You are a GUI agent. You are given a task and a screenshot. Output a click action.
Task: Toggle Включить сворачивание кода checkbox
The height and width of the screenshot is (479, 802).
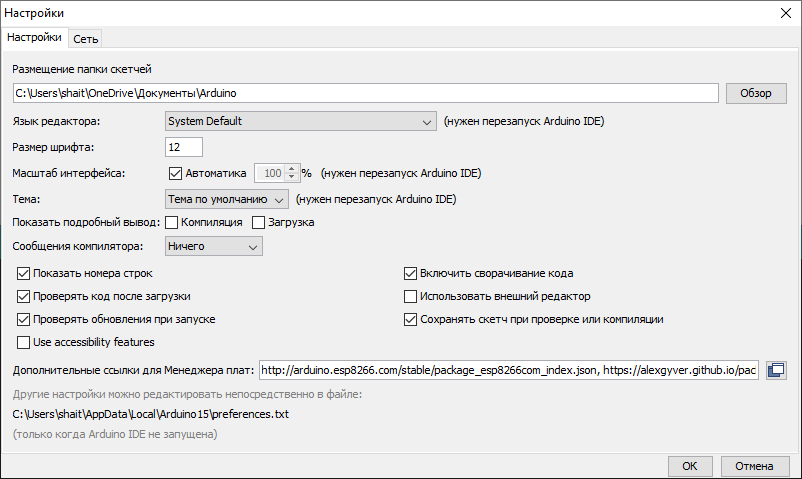410,273
